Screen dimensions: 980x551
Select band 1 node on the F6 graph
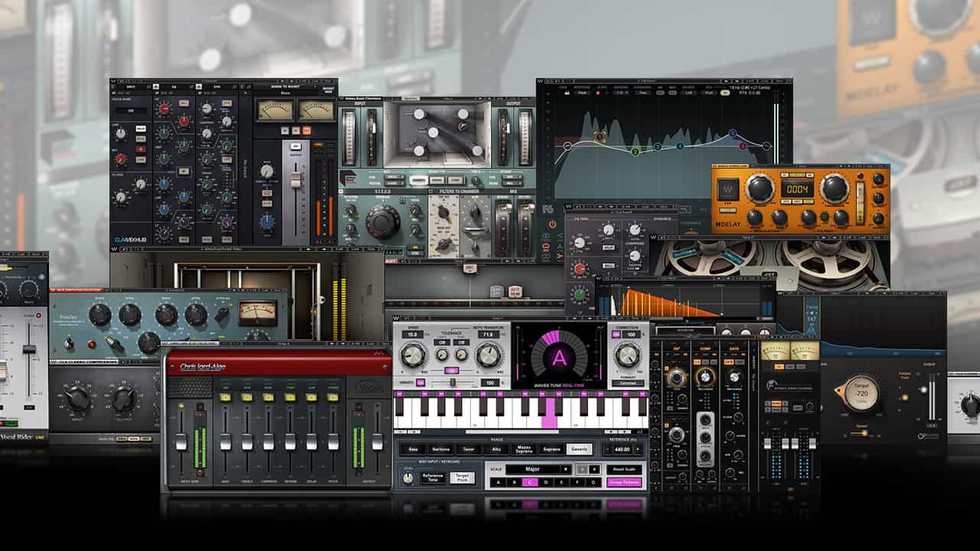click(600, 138)
